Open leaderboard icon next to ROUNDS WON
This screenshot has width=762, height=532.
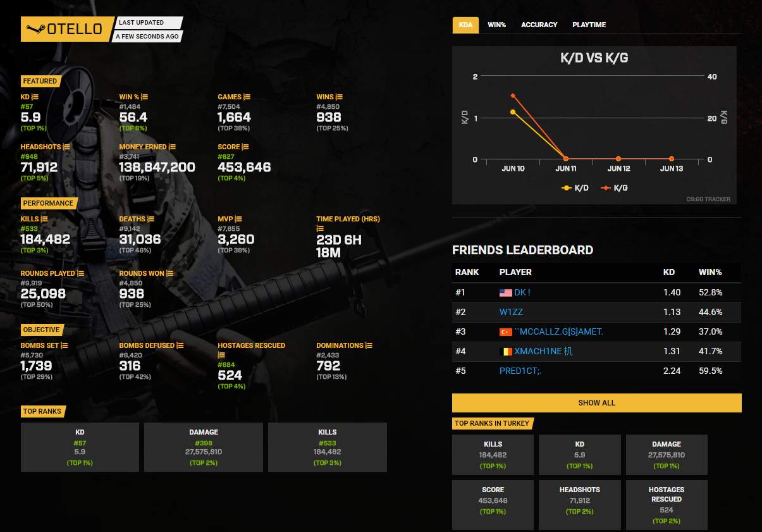coord(169,273)
